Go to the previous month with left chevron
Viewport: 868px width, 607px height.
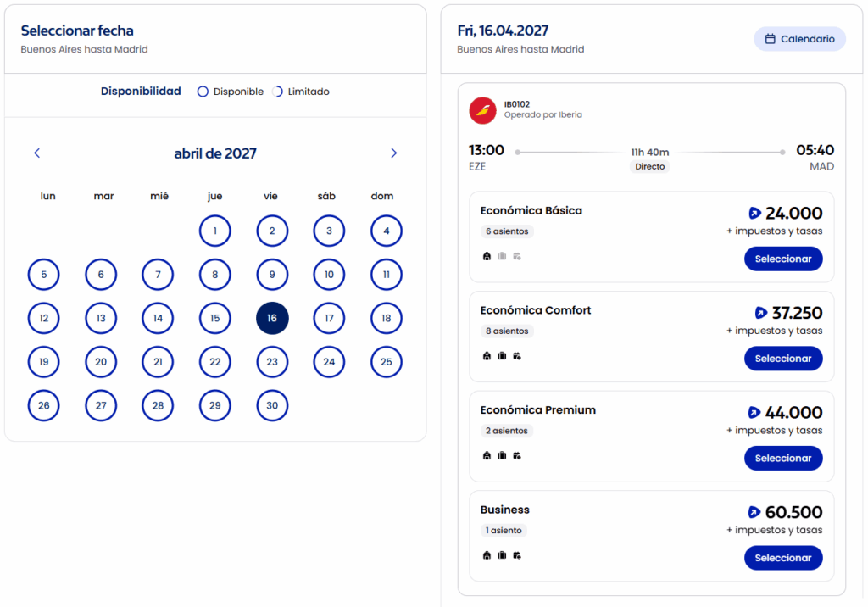coord(37,153)
